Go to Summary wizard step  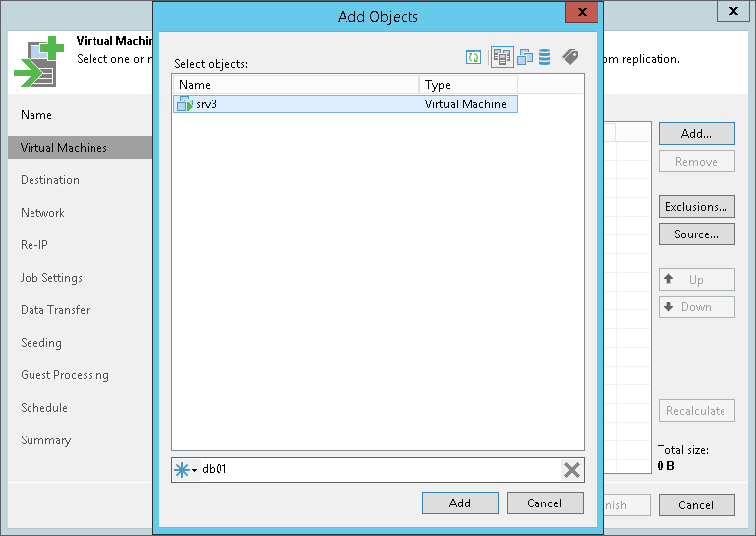(46, 440)
